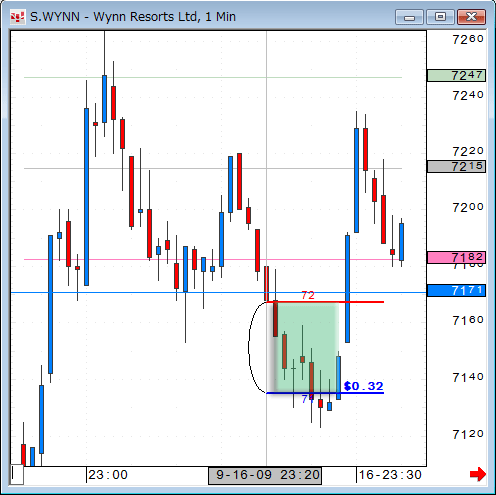Click the chart application icon in title bar
This screenshot has height=495, width=496.
18,17
